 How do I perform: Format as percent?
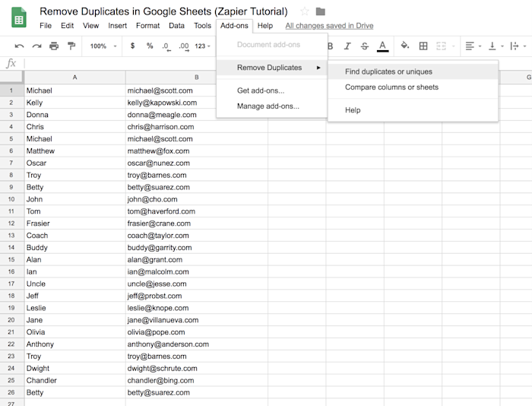tap(150, 46)
